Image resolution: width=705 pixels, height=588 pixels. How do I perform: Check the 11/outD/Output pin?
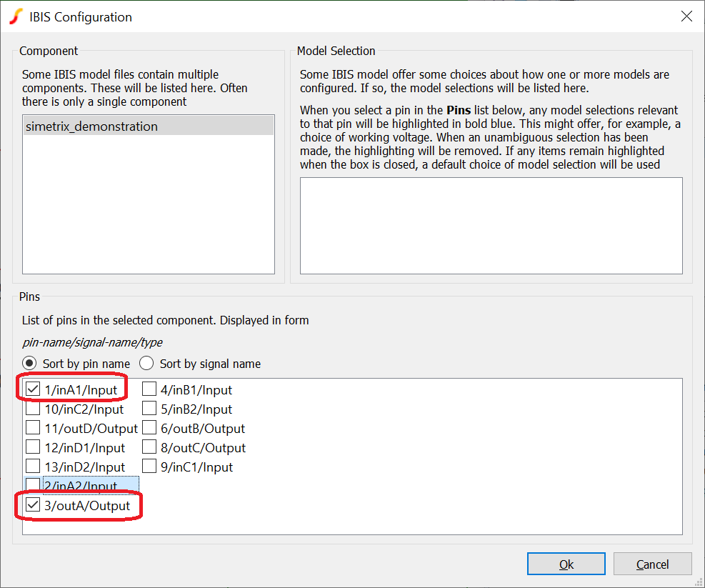33,429
